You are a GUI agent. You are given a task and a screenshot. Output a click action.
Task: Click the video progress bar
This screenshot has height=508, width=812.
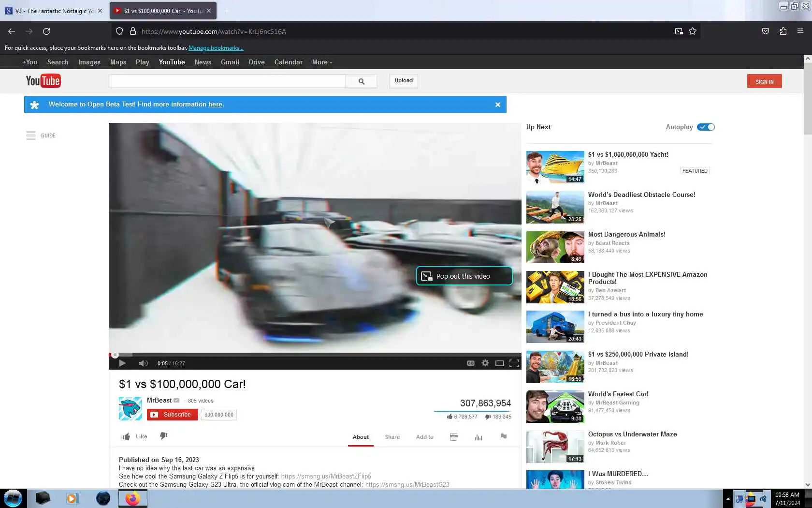pos(315,355)
